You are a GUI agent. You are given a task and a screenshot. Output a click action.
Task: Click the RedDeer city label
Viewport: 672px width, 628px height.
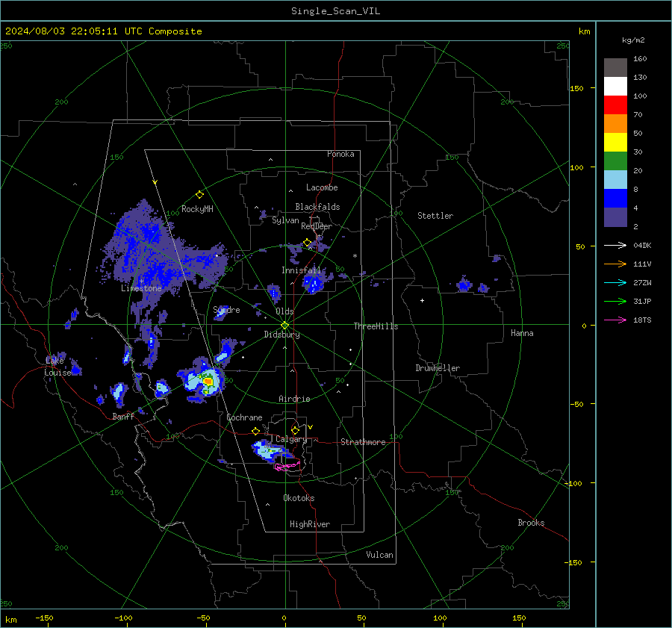click(317, 226)
